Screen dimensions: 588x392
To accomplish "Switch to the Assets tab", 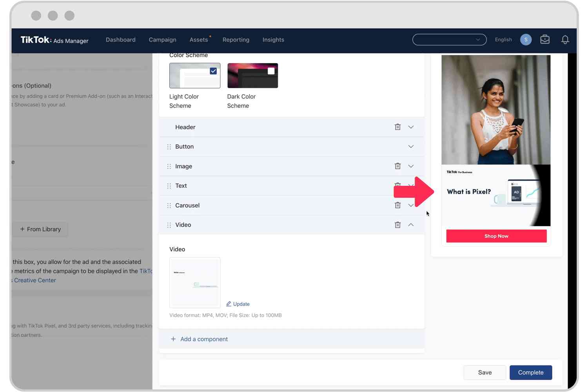I will pyautogui.click(x=199, y=40).
